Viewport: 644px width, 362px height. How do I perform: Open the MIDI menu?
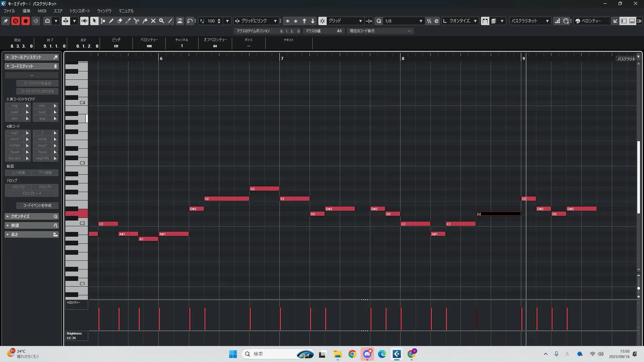pyautogui.click(x=42, y=11)
